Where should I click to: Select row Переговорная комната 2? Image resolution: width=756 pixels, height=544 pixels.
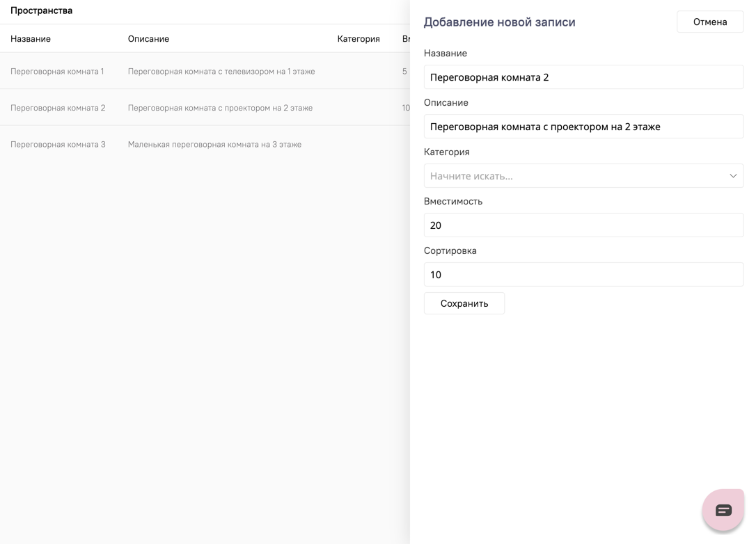click(x=57, y=107)
